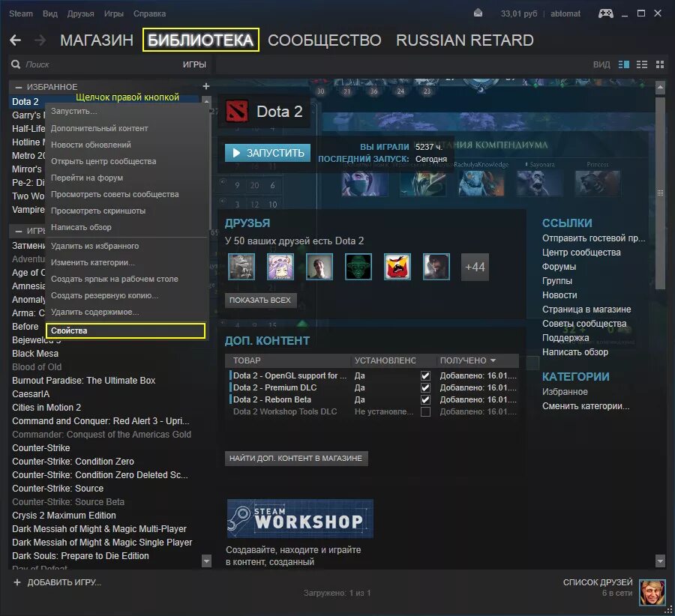Collapse the ИГРЫ category in the games list
Image resolution: width=675 pixels, height=616 pixels.
point(19,231)
